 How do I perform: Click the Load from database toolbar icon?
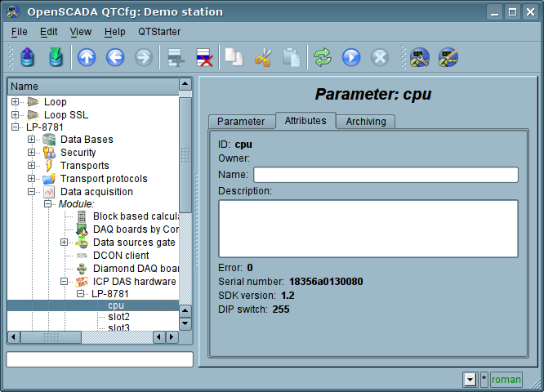click(x=27, y=57)
